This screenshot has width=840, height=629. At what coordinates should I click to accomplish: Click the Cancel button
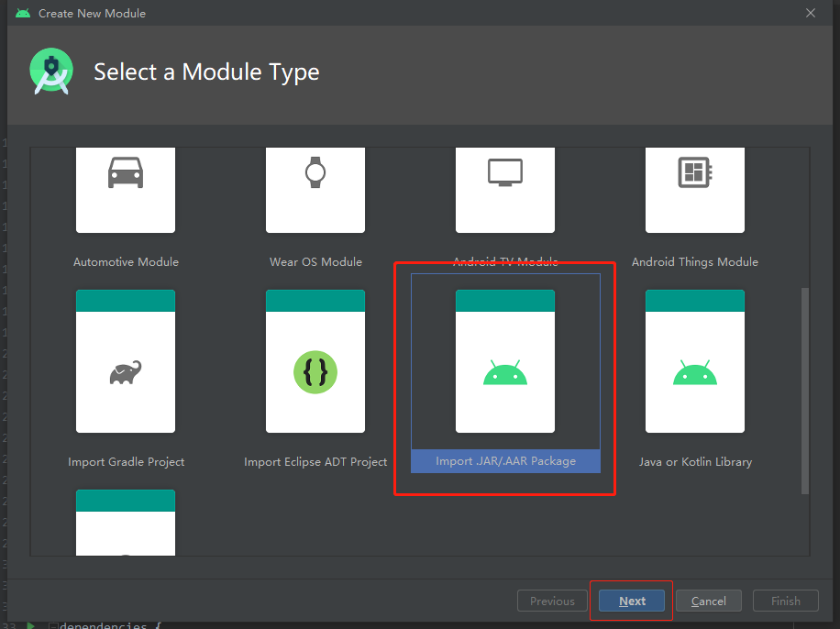click(708, 601)
